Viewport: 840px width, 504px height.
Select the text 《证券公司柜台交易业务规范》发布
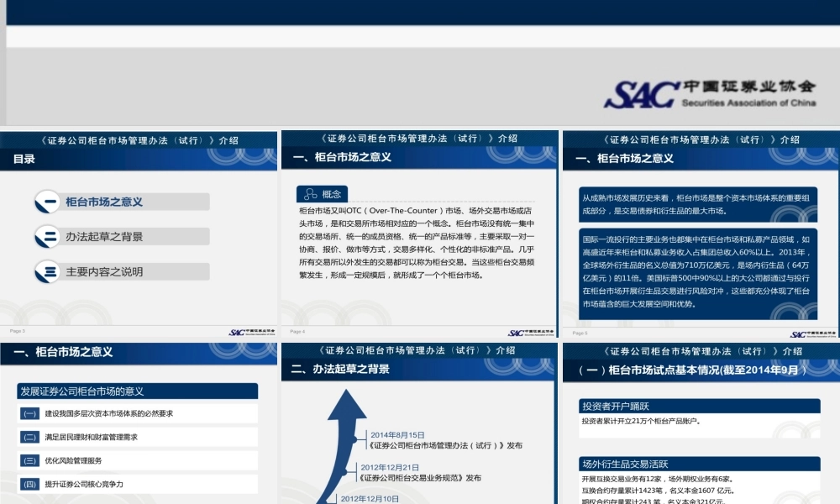pos(420,478)
